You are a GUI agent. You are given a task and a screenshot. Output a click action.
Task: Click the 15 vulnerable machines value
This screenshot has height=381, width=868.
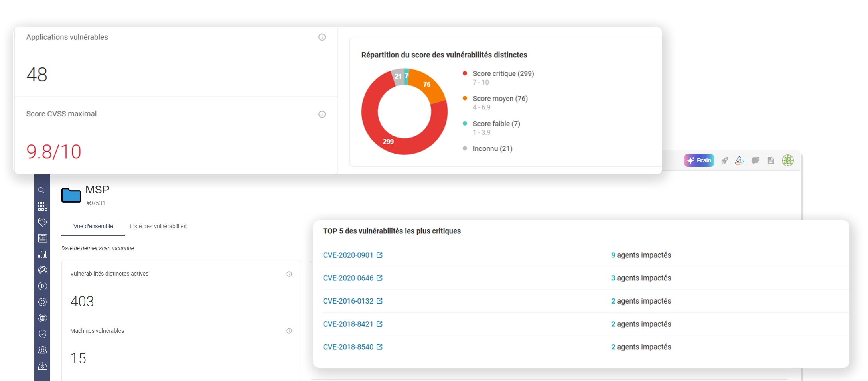coord(78,358)
